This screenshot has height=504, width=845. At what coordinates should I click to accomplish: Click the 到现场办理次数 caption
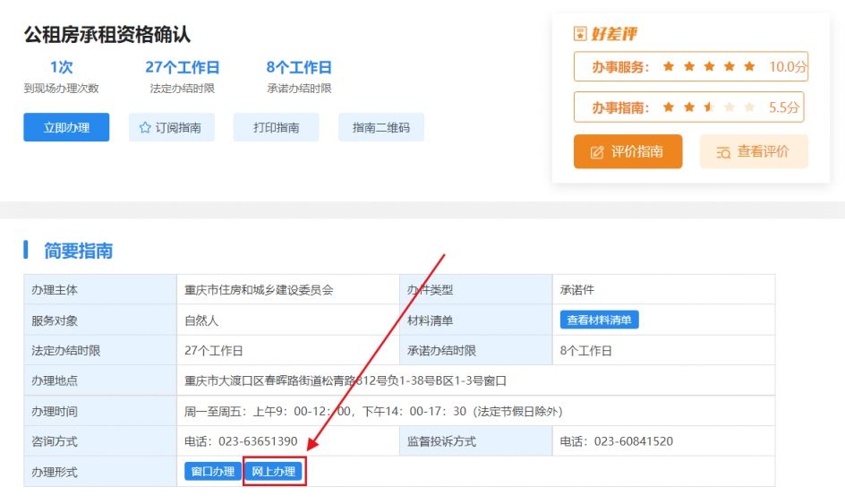coord(62,88)
